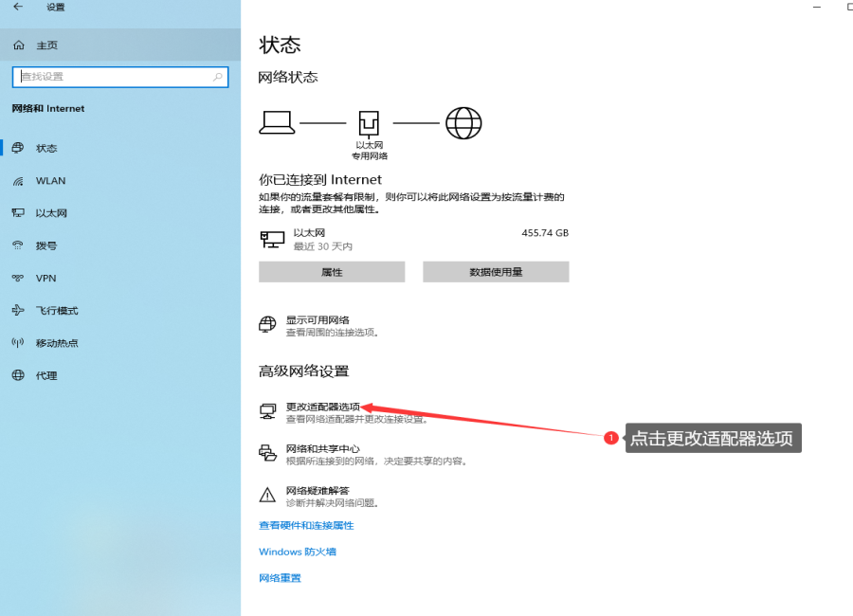
Task: Go to 以太网 in the sidebar
Action: click(120, 213)
